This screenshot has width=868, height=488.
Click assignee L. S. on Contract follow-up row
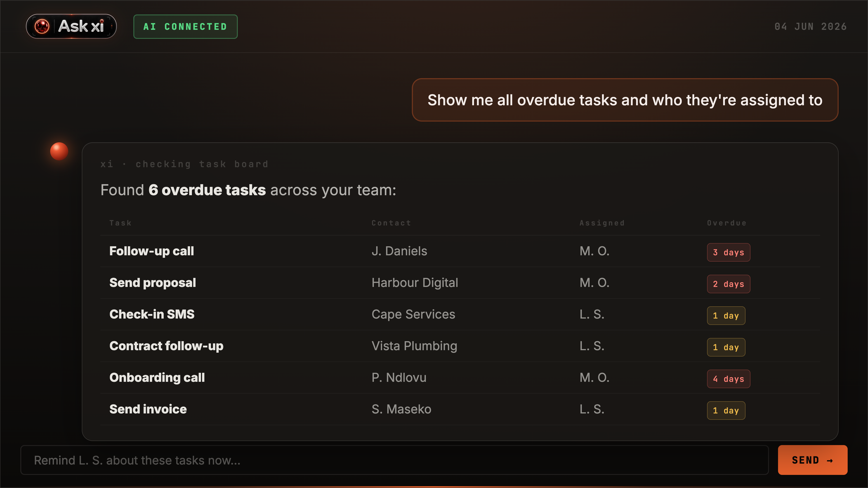click(x=592, y=346)
